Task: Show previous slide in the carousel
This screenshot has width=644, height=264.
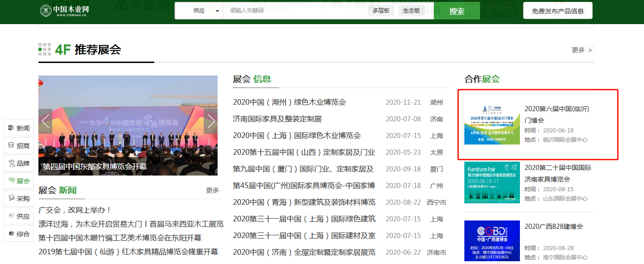Action: click(45, 121)
